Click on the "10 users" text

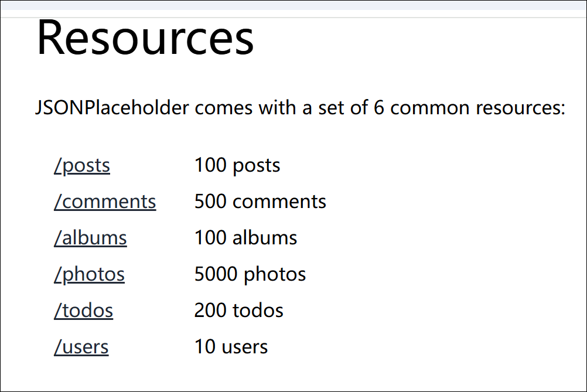coord(231,347)
